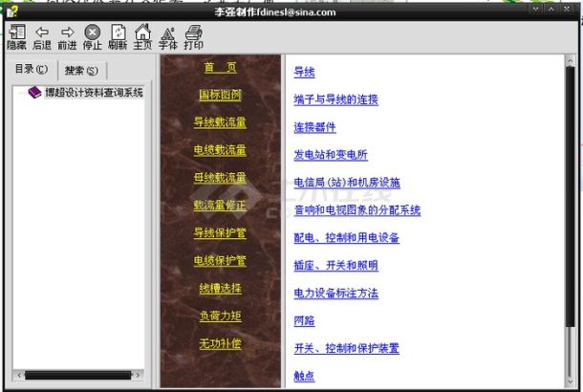
Task: Open the 电缆保护管 link
Action: (220, 260)
